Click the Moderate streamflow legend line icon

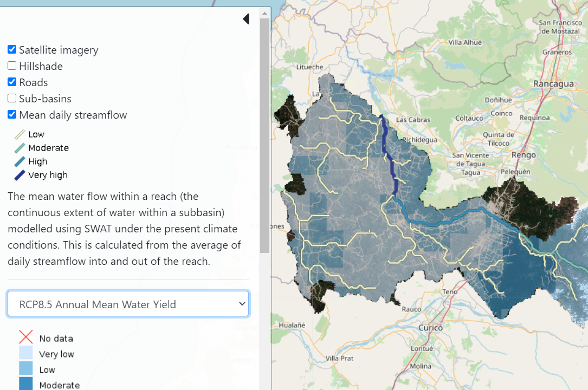coord(20,148)
